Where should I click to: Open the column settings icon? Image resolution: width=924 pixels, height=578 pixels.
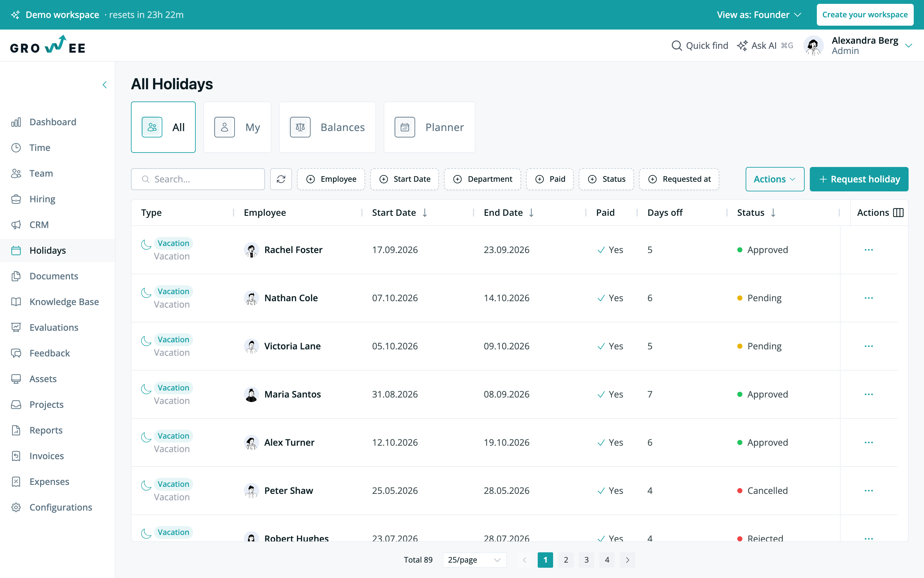click(x=898, y=213)
